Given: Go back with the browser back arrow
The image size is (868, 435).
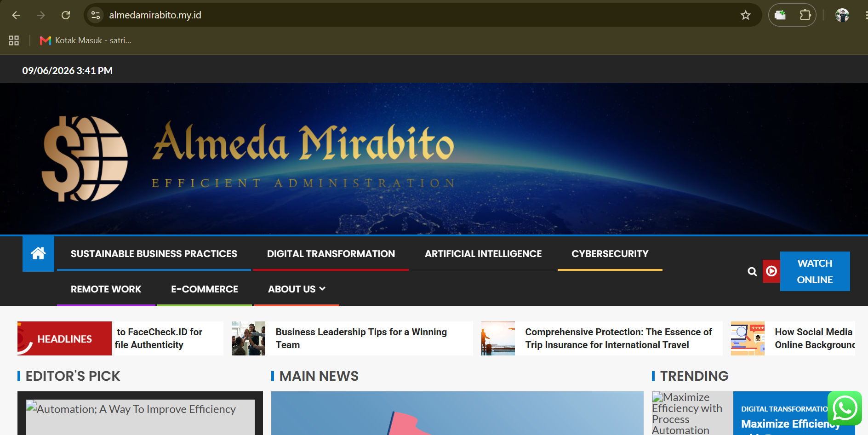Looking at the screenshot, I should pyautogui.click(x=16, y=15).
